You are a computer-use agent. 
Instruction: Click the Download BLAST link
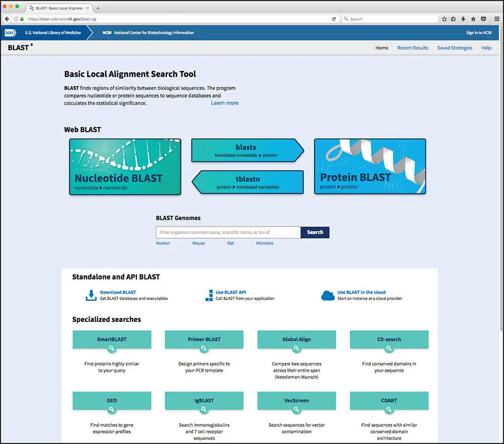pyautogui.click(x=118, y=292)
